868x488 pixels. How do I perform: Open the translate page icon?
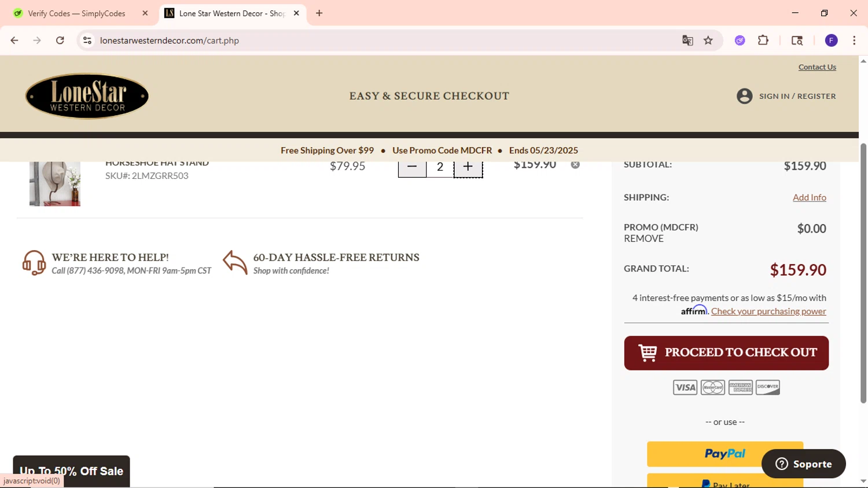687,41
